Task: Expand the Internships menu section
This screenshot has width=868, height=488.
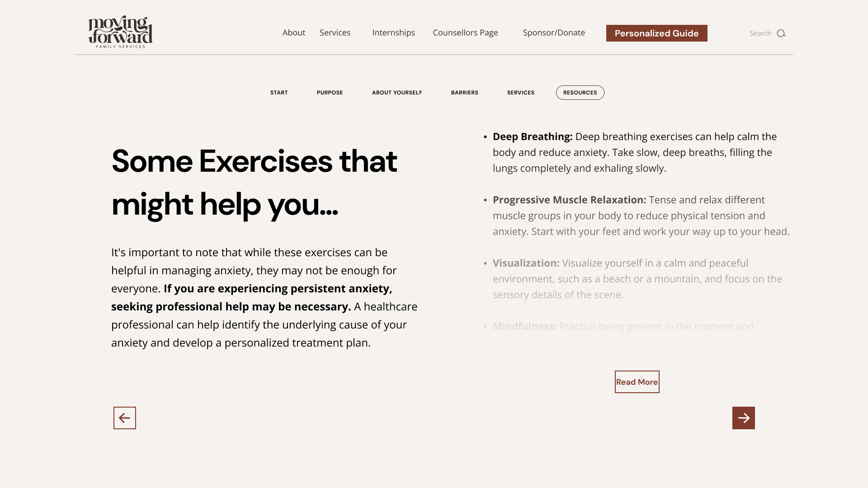Action: point(393,32)
